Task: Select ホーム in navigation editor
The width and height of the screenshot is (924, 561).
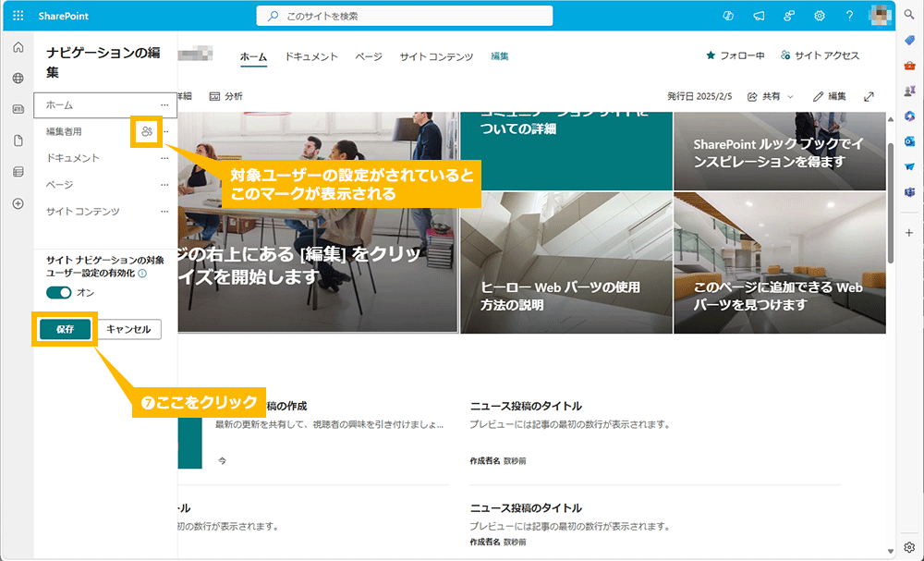Action: click(59, 104)
